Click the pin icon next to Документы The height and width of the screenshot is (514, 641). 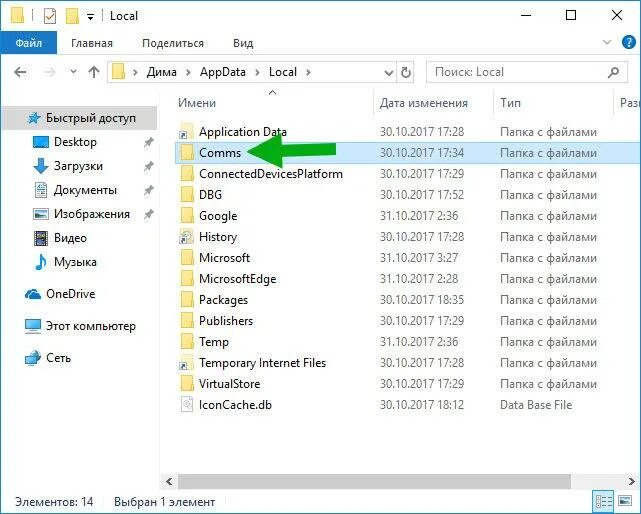click(149, 190)
